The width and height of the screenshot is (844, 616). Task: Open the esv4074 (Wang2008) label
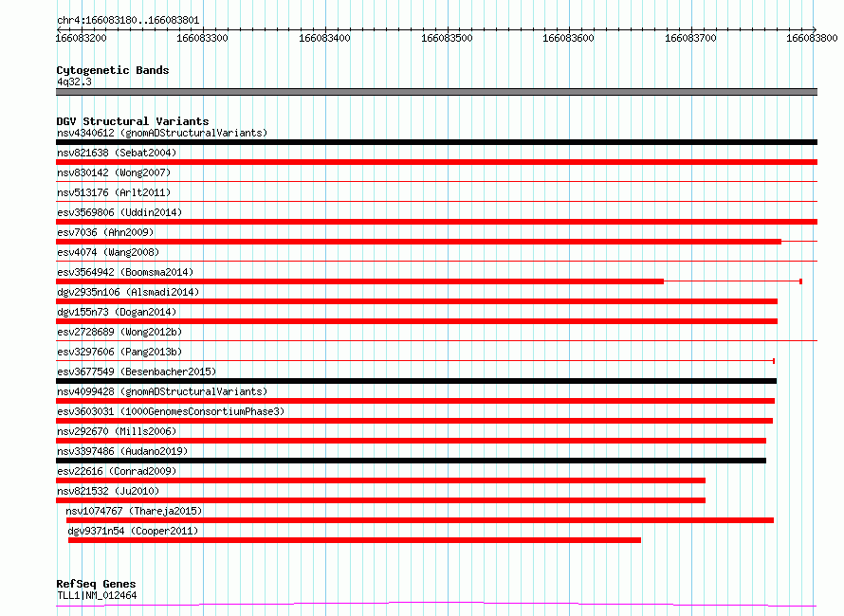coord(108,252)
